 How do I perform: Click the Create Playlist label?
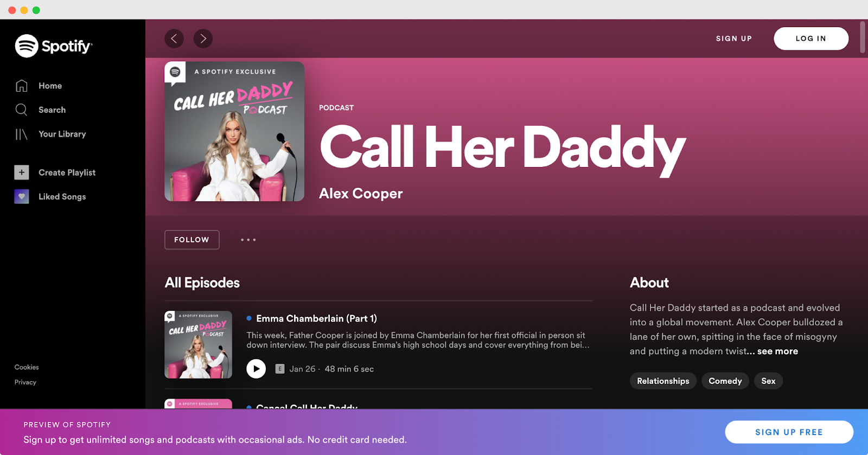(x=67, y=172)
